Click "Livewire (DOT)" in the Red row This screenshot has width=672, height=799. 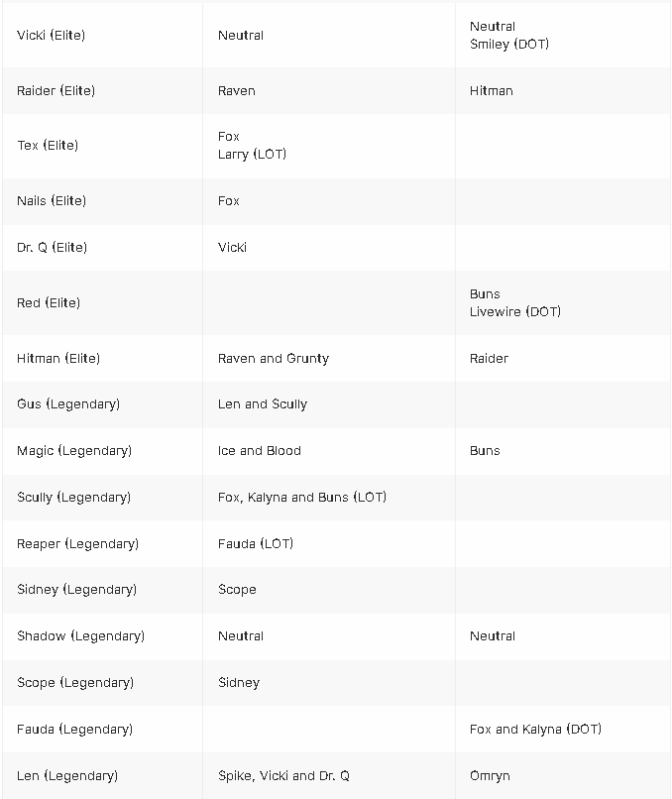pyautogui.click(x=514, y=312)
